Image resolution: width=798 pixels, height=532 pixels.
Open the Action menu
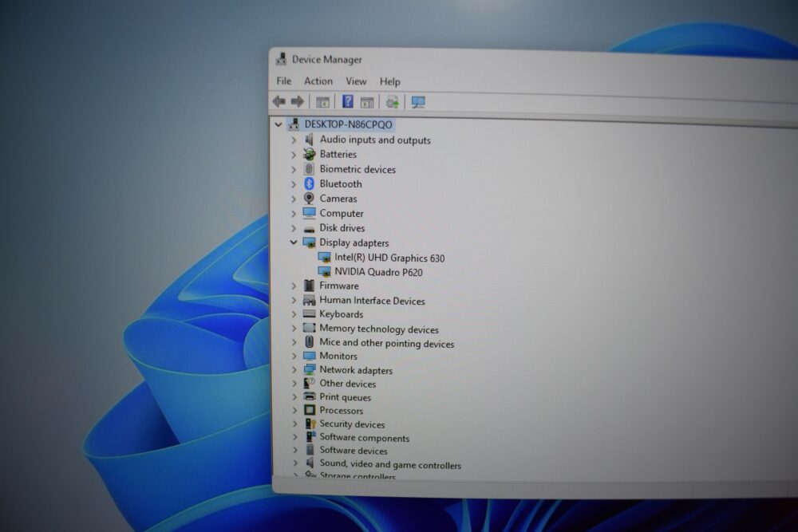[x=318, y=81]
